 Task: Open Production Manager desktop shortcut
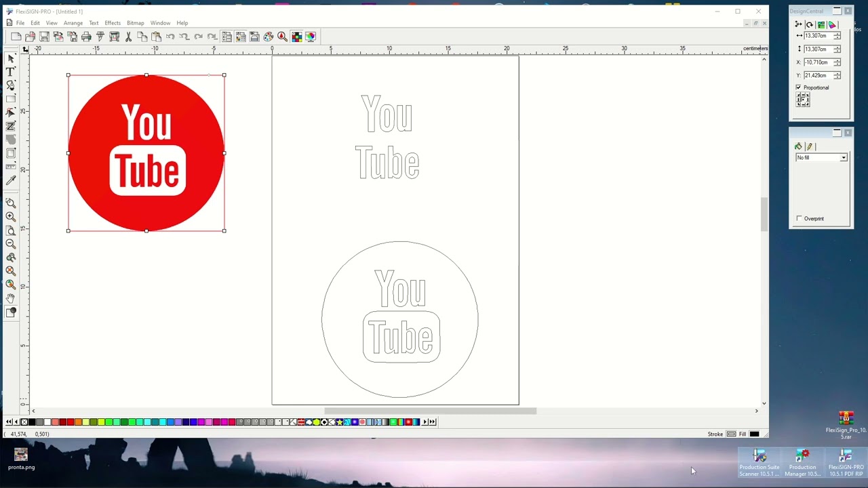click(802, 463)
